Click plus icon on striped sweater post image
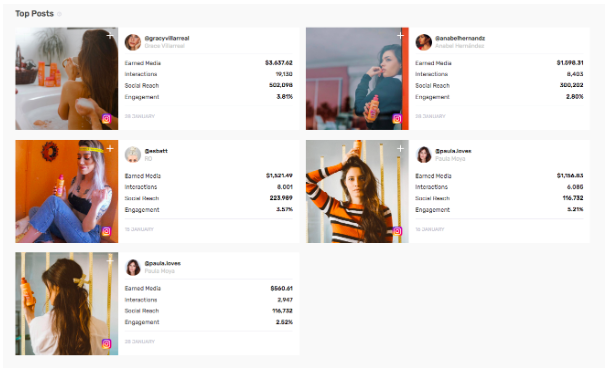The width and height of the screenshot is (610, 371). (x=400, y=149)
